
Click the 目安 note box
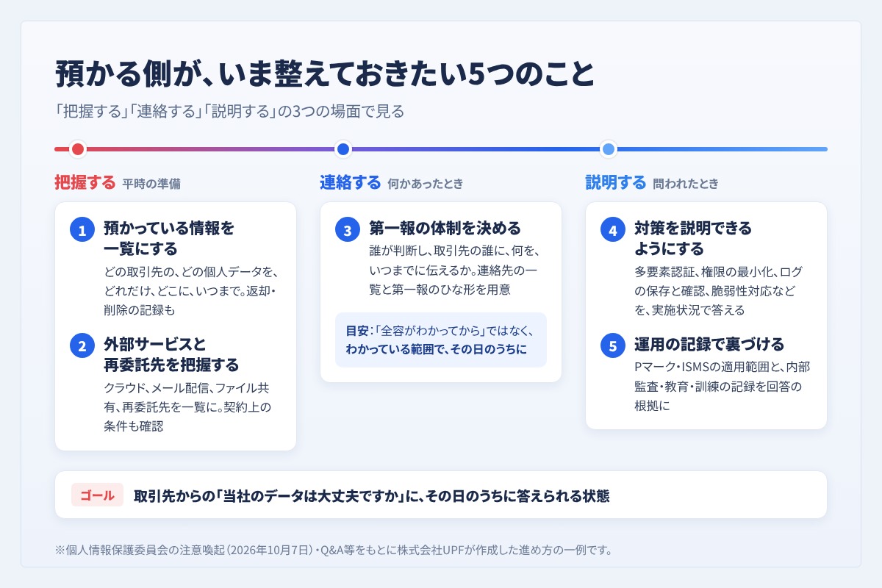click(441, 340)
